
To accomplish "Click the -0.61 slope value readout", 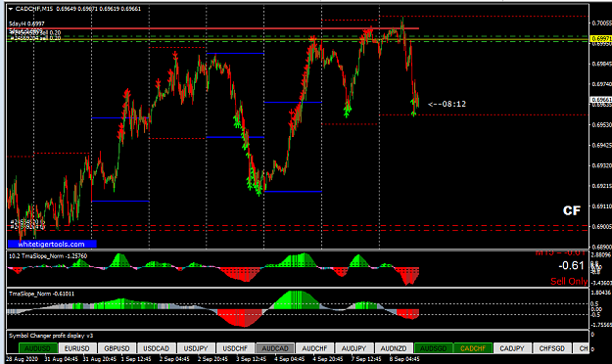I will (x=572, y=266).
